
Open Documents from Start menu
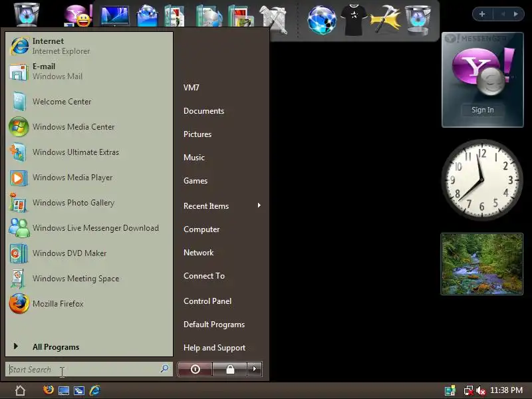pos(203,111)
